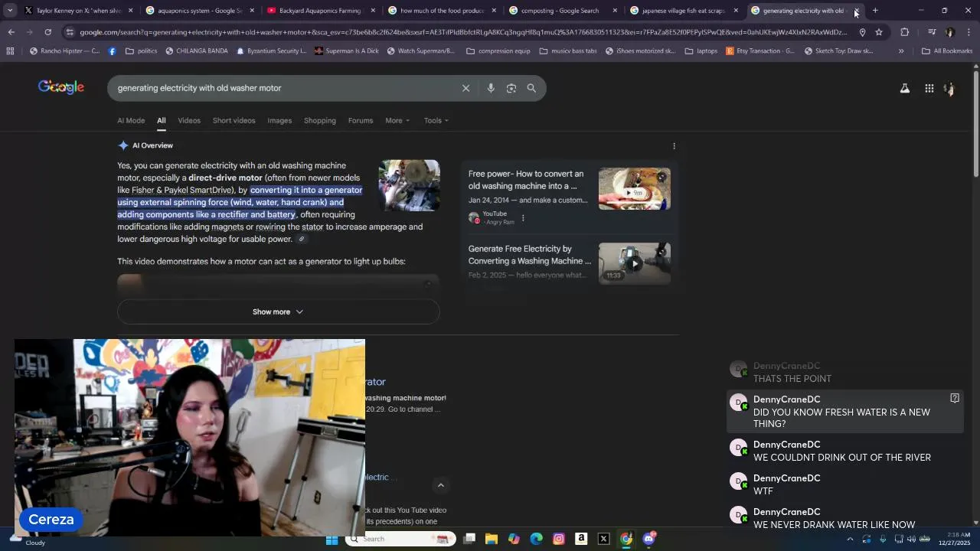Expand the More search filter dropdown
Screen dimensions: 980x551
[x=397, y=120]
